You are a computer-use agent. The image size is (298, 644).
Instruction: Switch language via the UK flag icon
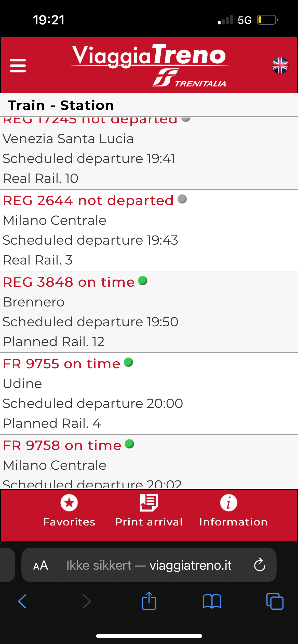pos(280,66)
